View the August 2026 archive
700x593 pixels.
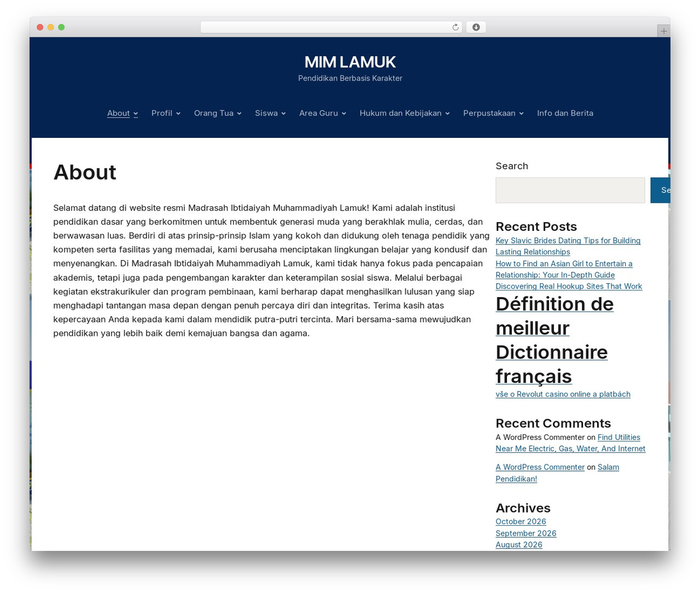coord(519,545)
